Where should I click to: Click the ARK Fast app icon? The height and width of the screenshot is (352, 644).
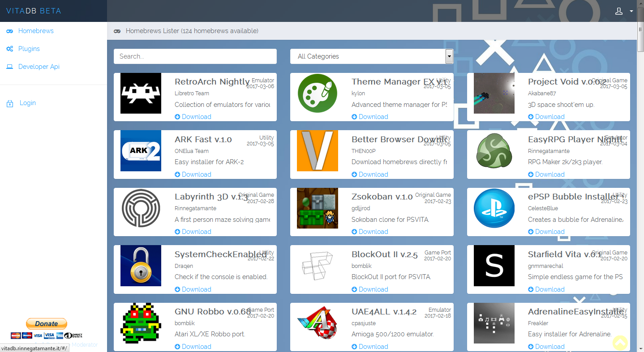coord(141,151)
